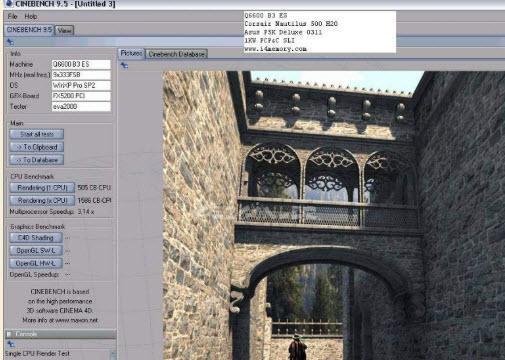Select the CINEBENCH 9.5 tab
Screen dimensions: 505x360
coord(29,30)
